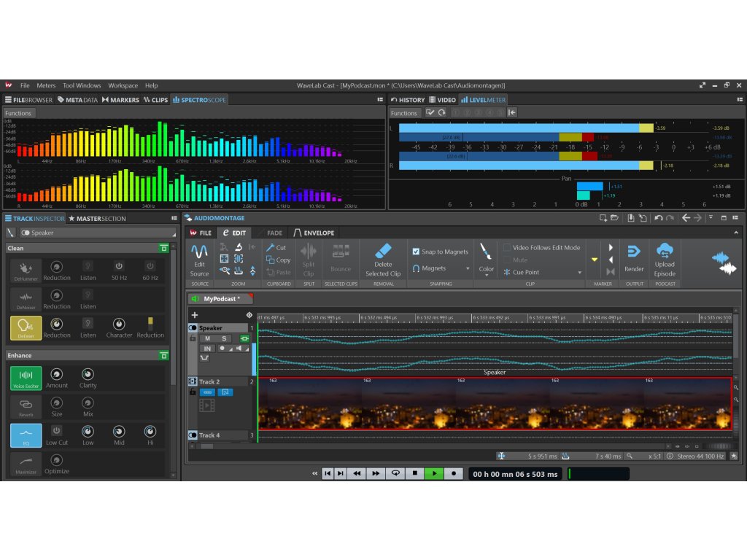The width and height of the screenshot is (747, 560).
Task: Switch to the Envelope ribbon tab
Action: coord(314,233)
